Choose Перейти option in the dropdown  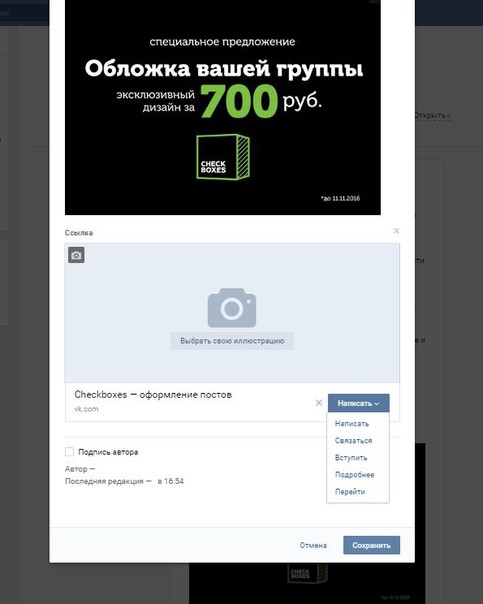(350, 492)
